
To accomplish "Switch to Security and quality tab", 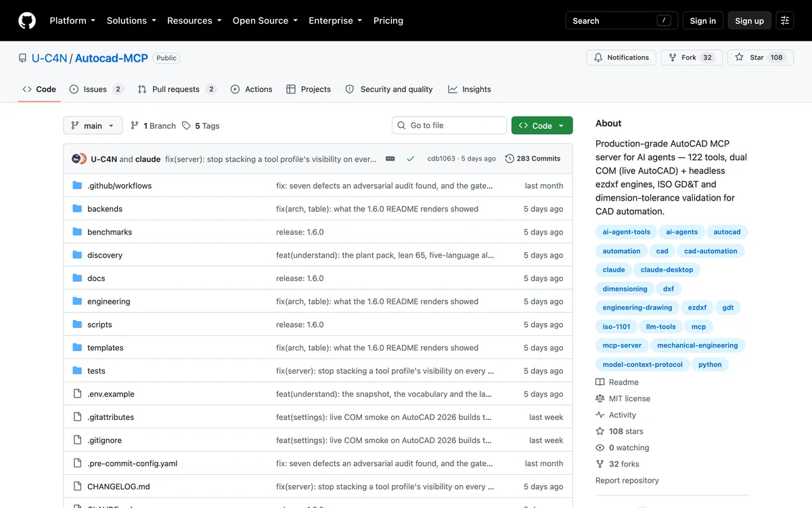I will pyautogui.click(x=389, y=89).
